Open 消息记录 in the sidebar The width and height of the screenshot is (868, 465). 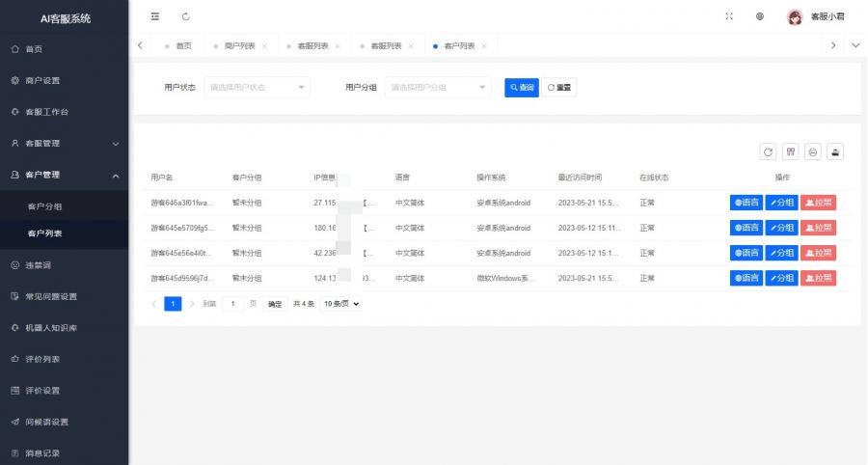click(65, 452)
